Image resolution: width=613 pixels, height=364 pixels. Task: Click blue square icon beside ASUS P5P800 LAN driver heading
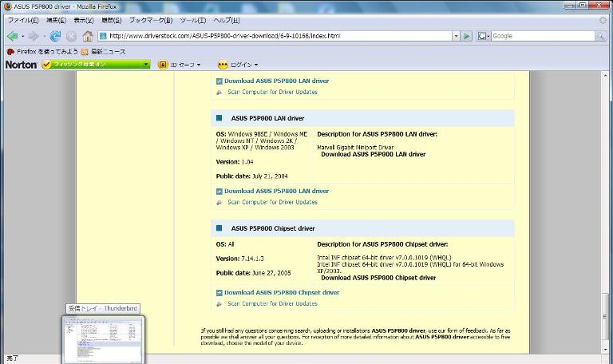[x=219, y=117]
